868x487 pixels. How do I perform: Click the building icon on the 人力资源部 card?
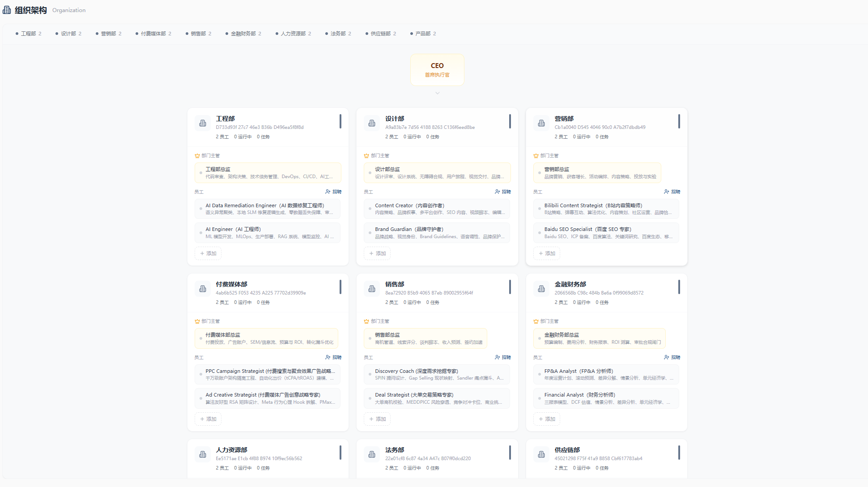point(203,454)
